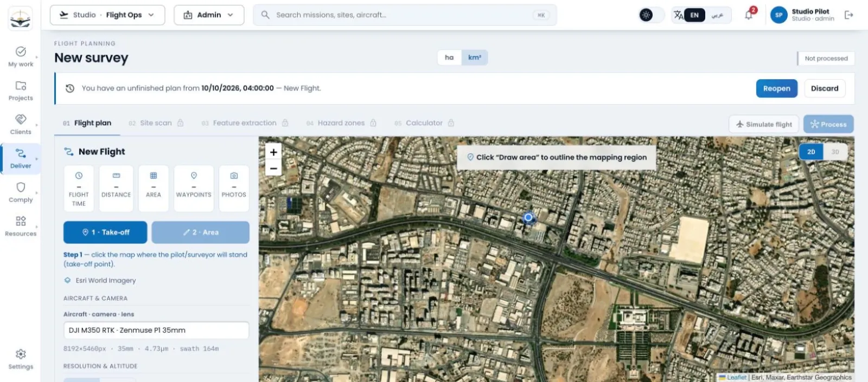The width and height of the screenshot is (868, 382).
Task: Click the Reopen button
Action: click(x=776, y=88)
